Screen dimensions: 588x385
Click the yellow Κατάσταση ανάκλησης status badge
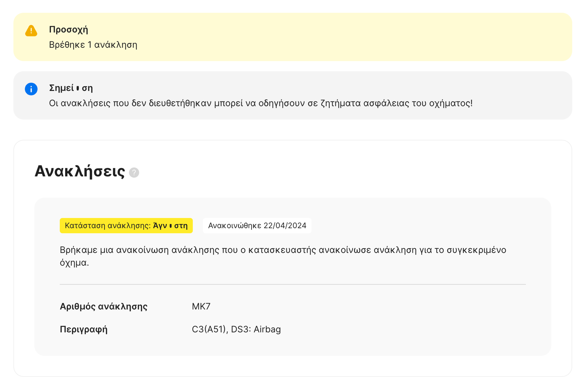tap(126, 225)
